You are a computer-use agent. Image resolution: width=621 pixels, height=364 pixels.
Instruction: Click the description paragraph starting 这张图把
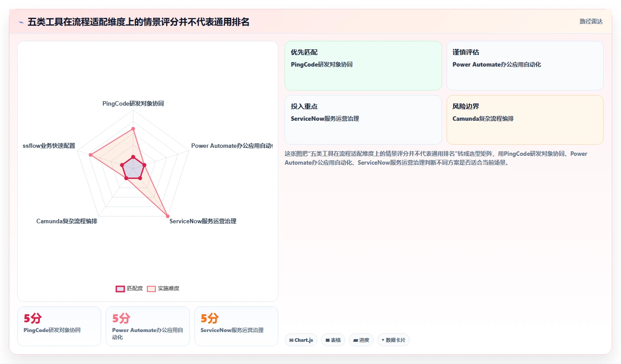pos(435,158)
